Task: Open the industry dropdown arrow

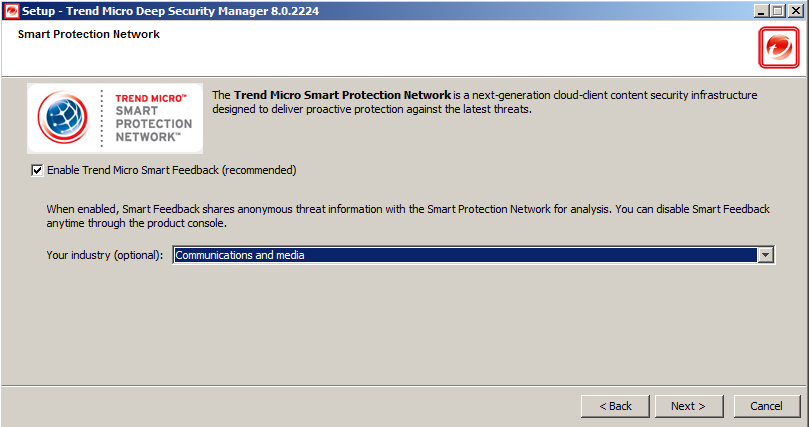Action: tap(766, 255)
